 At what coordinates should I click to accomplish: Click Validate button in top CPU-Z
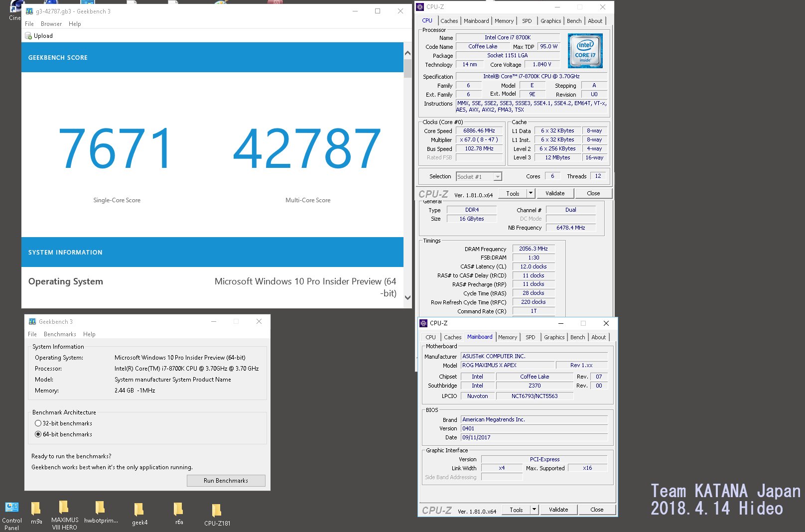tap(555, 193)
